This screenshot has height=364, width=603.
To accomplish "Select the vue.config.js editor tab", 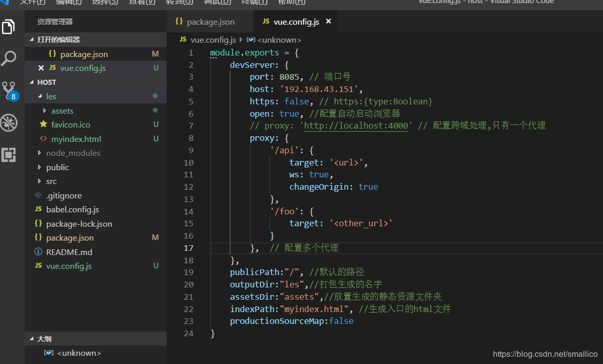I will point(296,22).
